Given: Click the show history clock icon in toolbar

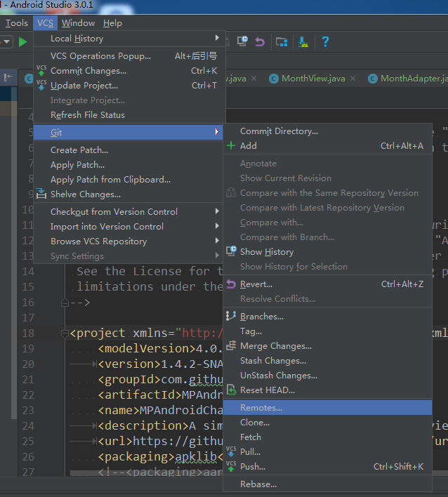Looking at the screenshot, I should click(x=242, y=41).
